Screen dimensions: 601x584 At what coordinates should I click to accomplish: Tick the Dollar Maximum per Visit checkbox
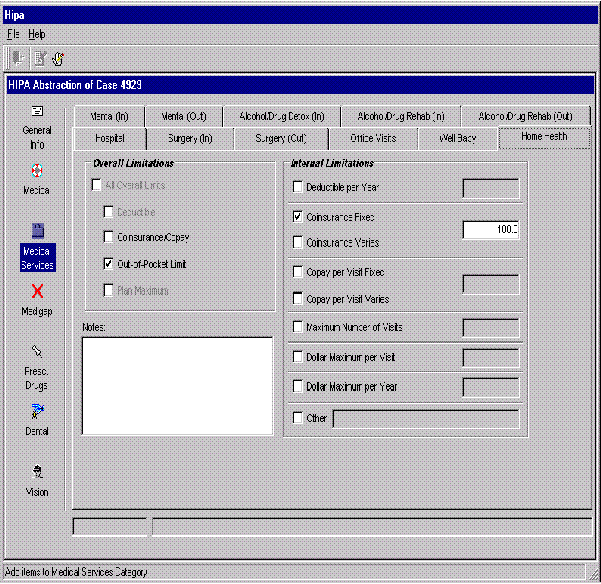click(297, 357)
